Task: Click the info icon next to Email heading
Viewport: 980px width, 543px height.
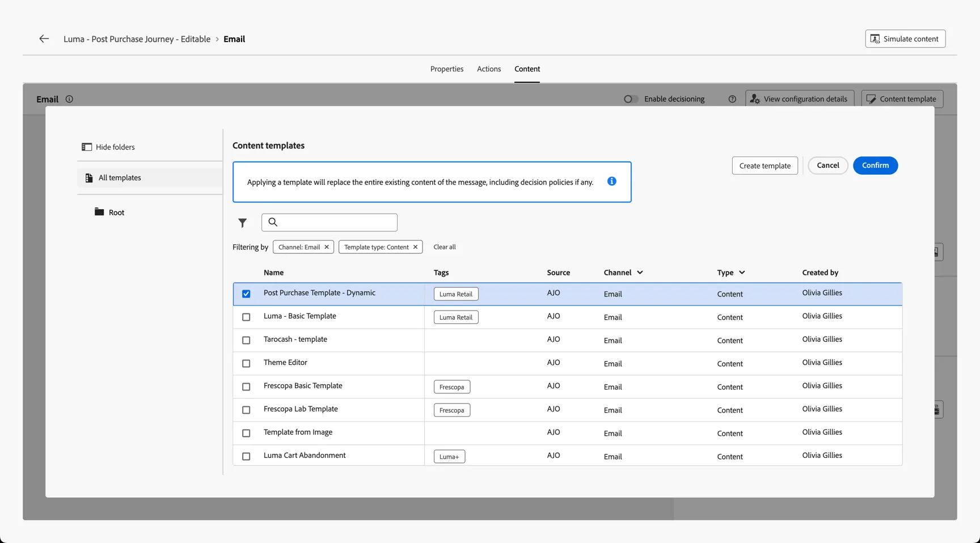Action: coord(69,99)
